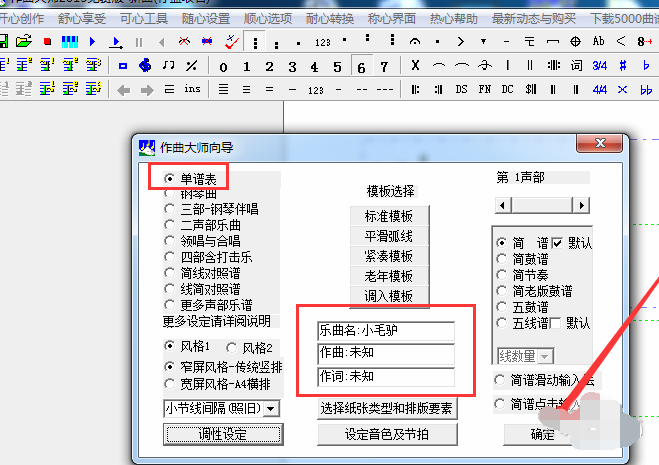The width and height of the screenshot is (659, 465).
Task: Click the fermata symbol icon
Action: (x=415, y=42)
